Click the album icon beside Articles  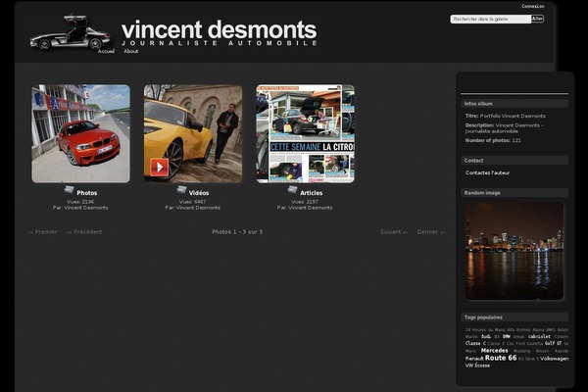(292, 190)
